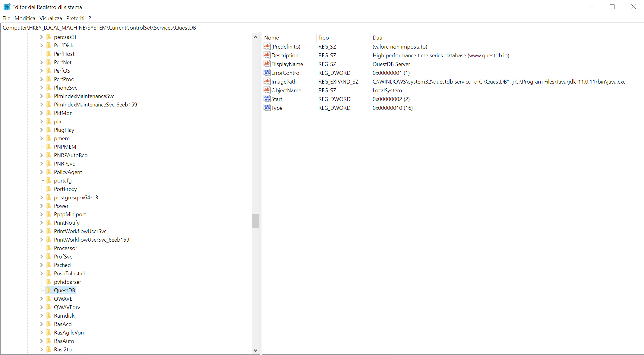Open the Modifica menu
The height and width of the screenshot is (355, 644).
coord(25,18)
